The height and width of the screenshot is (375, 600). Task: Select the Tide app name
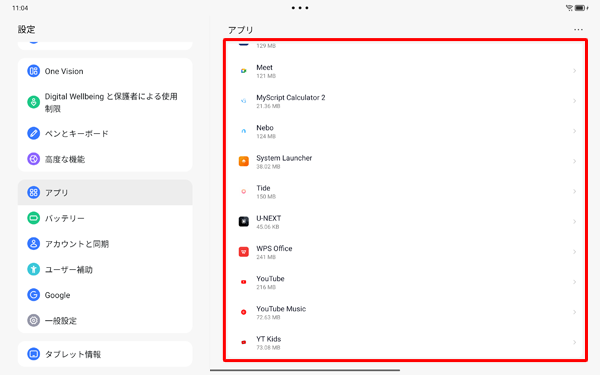(263, 188)
